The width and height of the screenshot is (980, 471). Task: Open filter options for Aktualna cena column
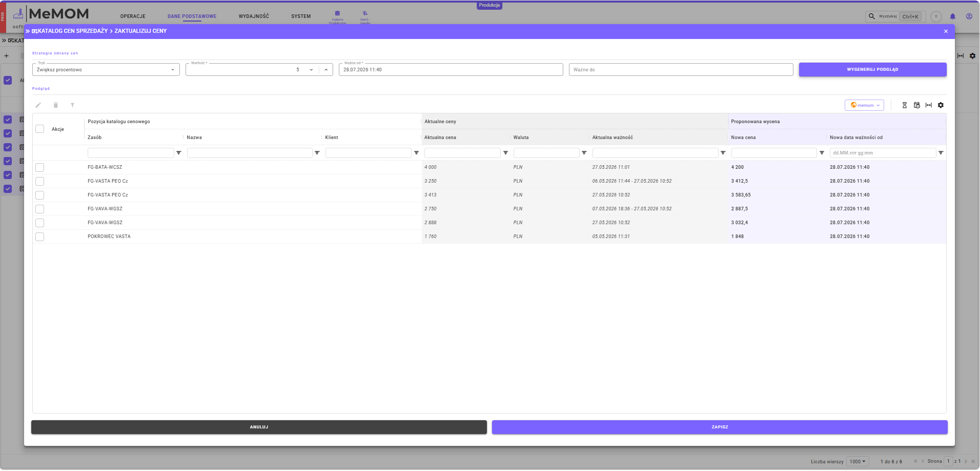[x=505, y=153]
